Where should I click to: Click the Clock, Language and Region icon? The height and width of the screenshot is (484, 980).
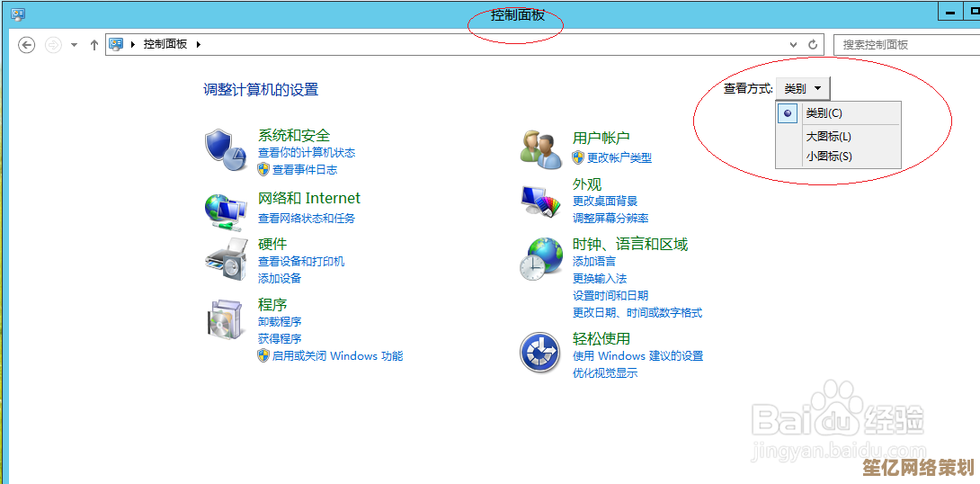tap(540, 260)
